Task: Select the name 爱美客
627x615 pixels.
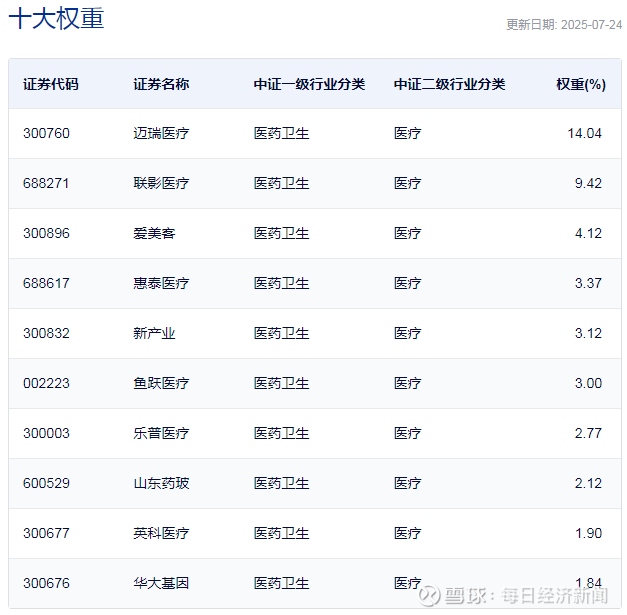Action: tap(154, 233)
